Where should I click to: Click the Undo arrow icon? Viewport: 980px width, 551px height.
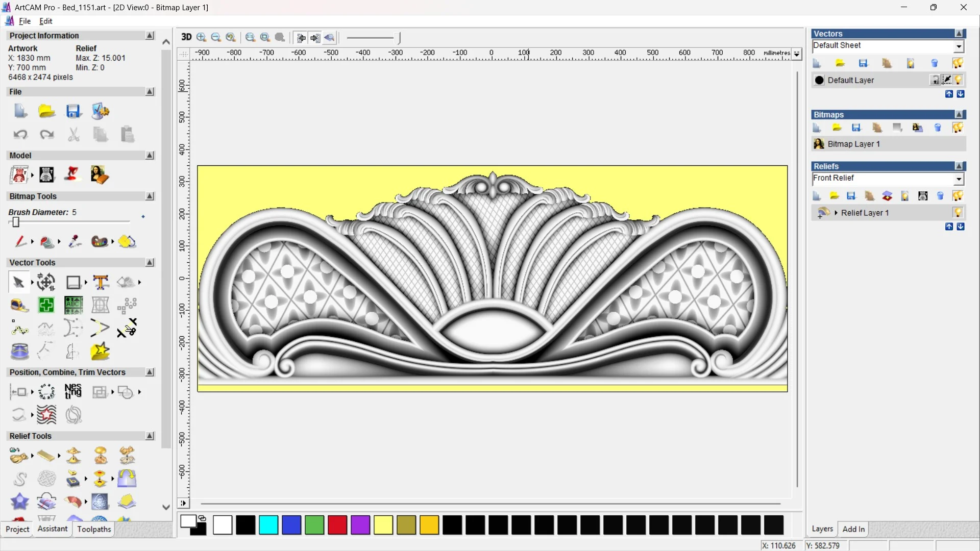(20, 135)
